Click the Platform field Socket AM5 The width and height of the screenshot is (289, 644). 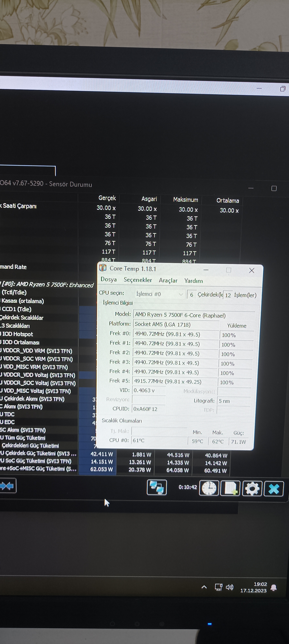click(176, 324)
